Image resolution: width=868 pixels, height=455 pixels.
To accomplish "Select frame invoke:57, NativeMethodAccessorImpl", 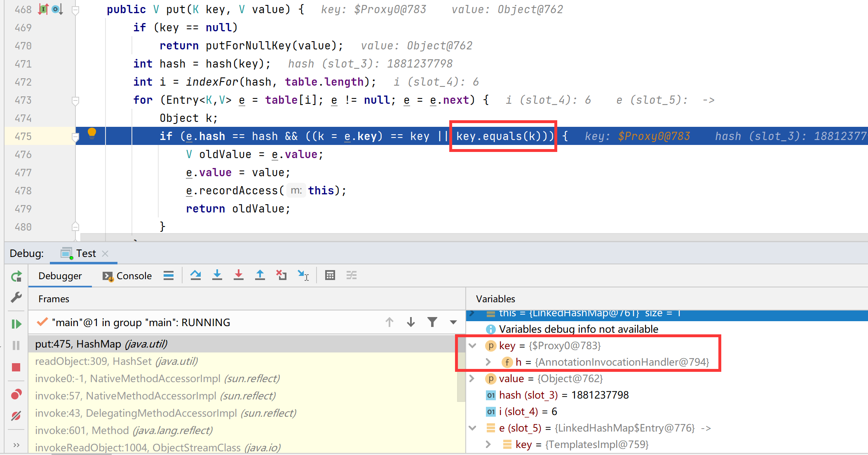I will (242, 396).
